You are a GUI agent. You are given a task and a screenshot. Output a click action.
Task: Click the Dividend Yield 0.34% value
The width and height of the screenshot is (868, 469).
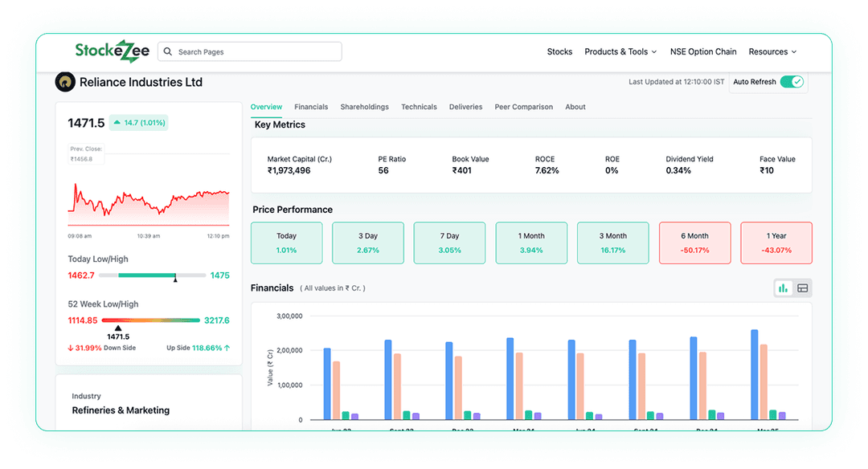(x=678, y=170)
